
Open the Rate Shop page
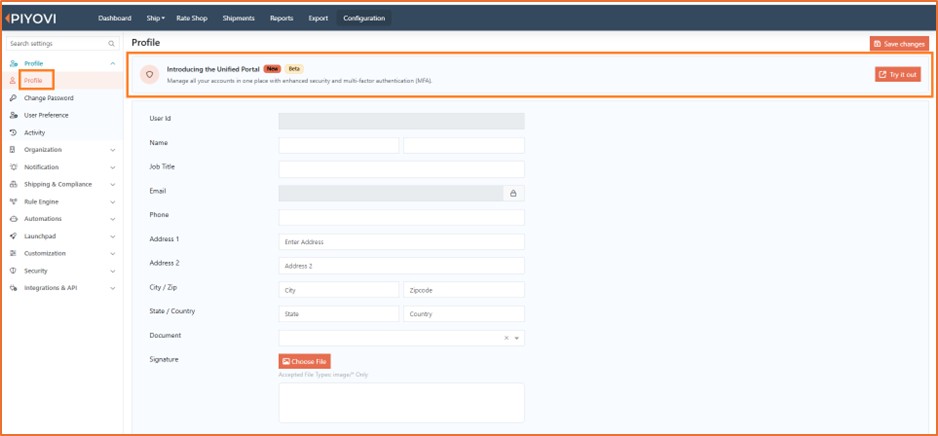tap(192, 19)
